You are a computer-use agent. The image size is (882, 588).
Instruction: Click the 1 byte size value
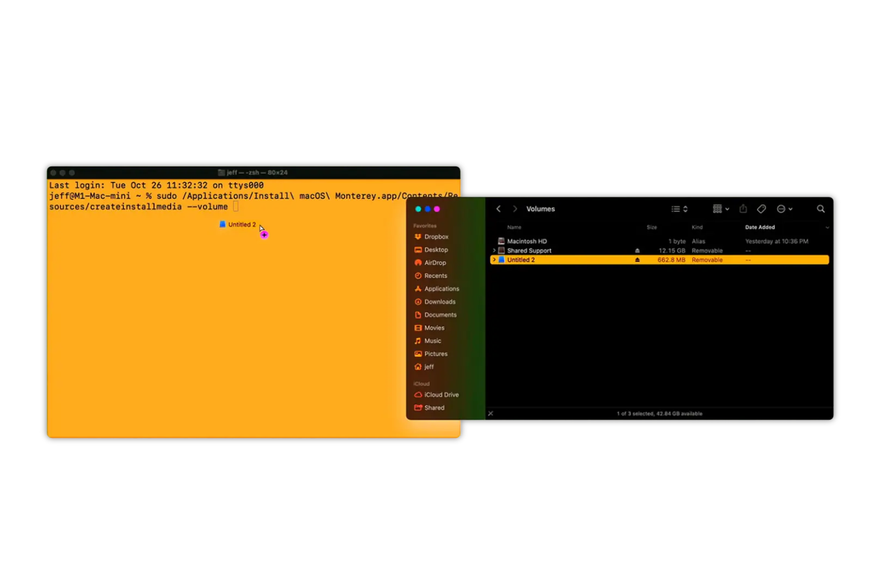(x=677, y=241)
